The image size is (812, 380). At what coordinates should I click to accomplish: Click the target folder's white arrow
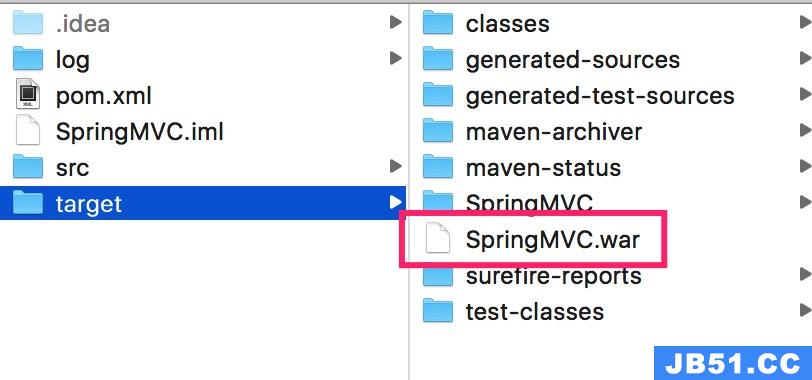tap(396, 202)
